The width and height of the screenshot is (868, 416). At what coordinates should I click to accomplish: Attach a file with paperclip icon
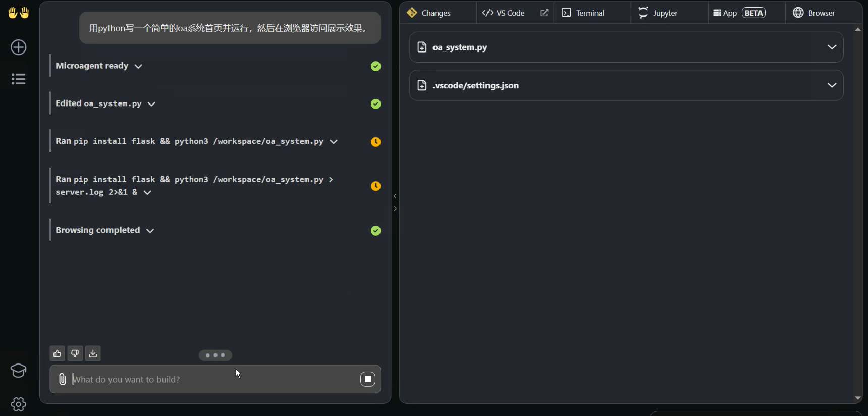[x=63, y=379]
